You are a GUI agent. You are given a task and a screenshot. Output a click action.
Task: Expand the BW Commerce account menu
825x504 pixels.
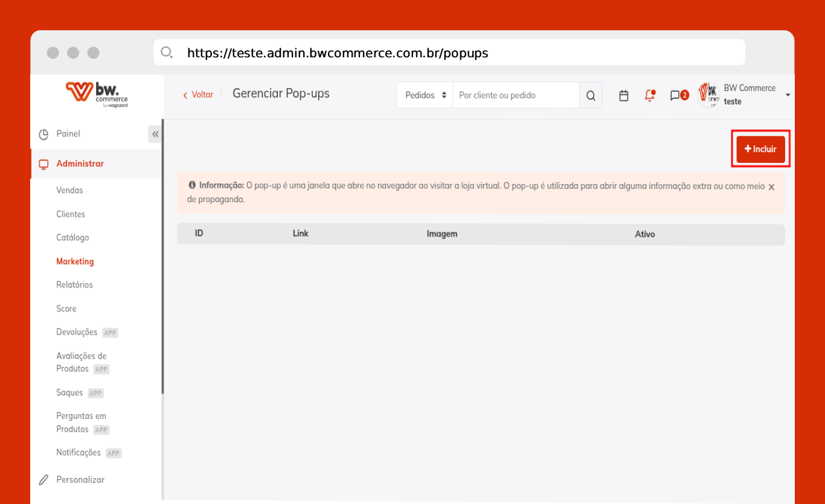[788, 95]
